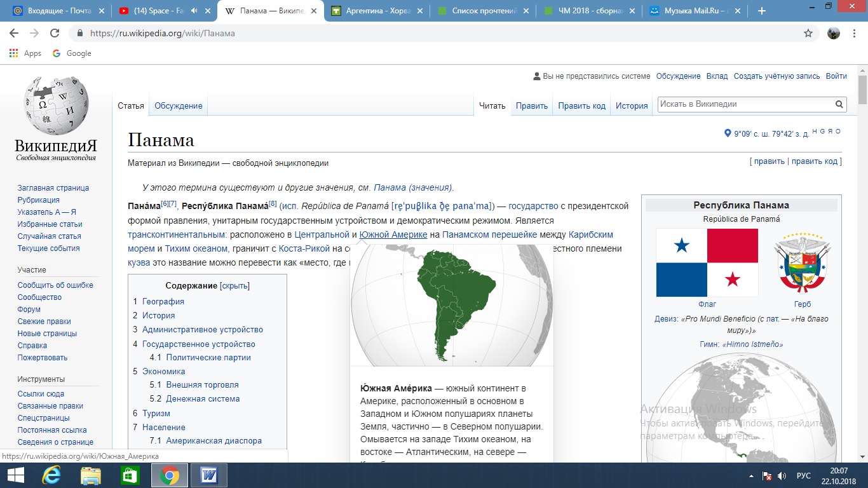Open a new browser tab with plus

pyautogui.click(x=762, y=11)
